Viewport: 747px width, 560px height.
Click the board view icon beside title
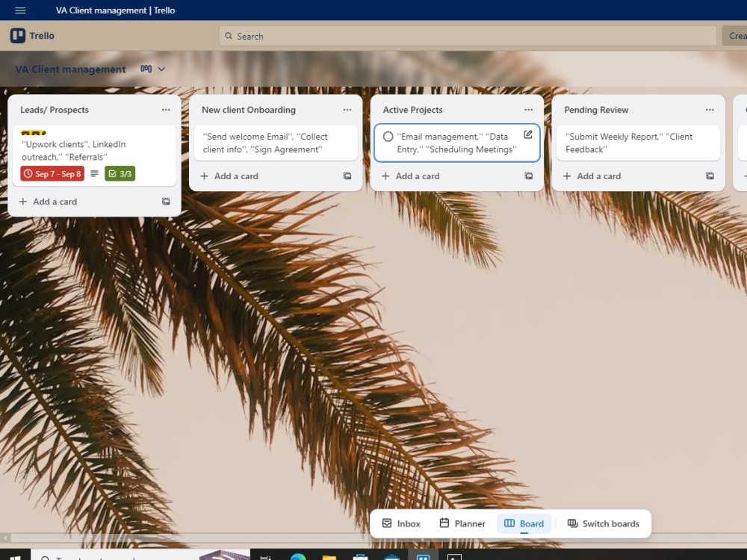pyautogui.click(x=146, y=69)
